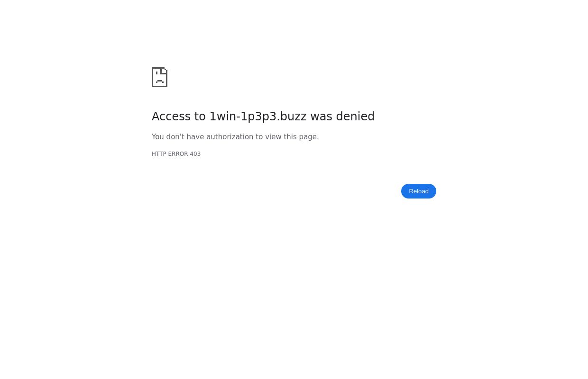Click the word 'to' in the heading

pyautogui.click(x=200, y=117)
